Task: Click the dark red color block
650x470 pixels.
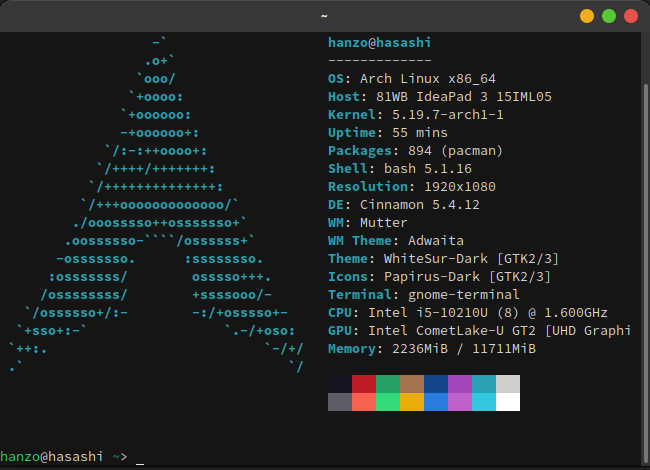Action: (x=364, y=384)
